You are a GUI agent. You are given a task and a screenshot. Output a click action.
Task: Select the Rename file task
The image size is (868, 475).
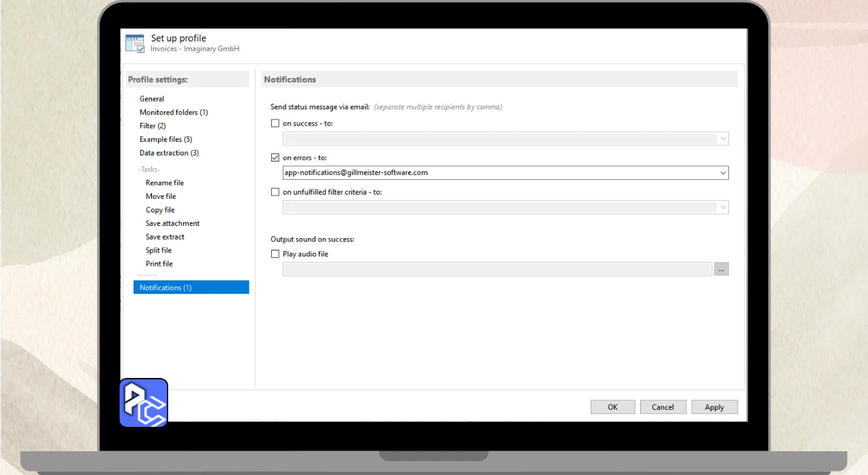165,183
